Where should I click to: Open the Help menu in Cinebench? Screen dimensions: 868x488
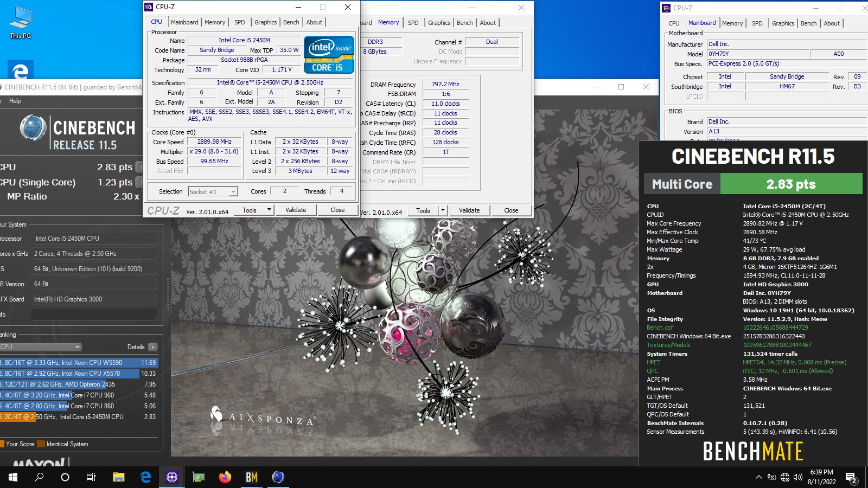(x=15, y=101)
